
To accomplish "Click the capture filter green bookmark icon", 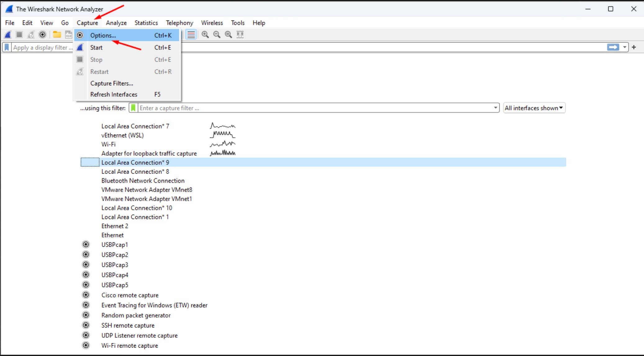I will 133,108.
